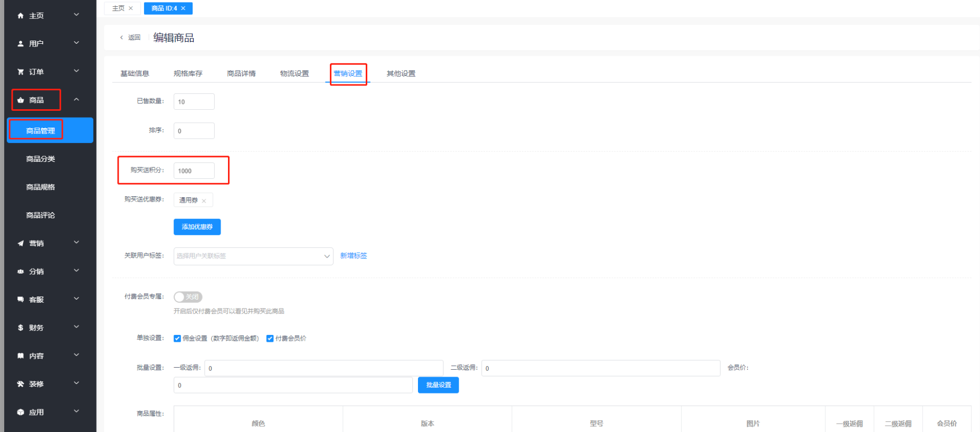Image resolution: width=980 pixels, height=432 pixels.
Task: Switch to the 规格库存 tab
Action: coord(188,73)
